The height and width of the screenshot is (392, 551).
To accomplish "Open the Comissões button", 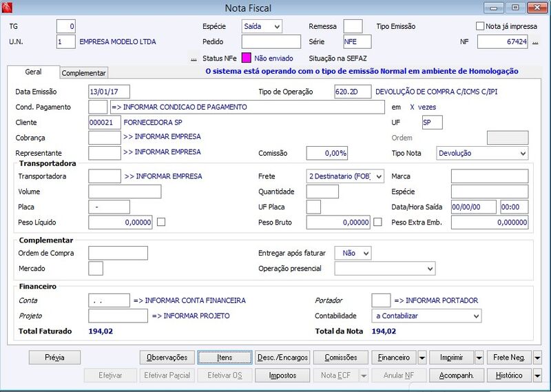I will [341, 358].
